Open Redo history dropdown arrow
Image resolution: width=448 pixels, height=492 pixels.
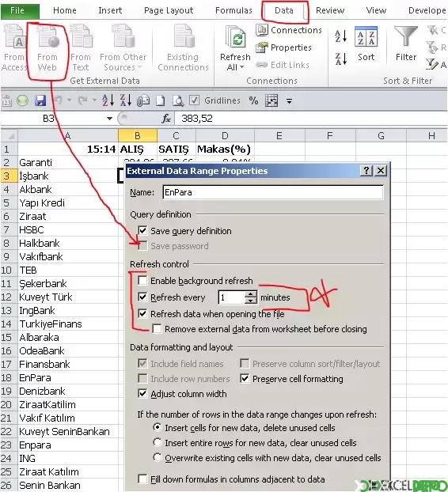click(94, 100)
